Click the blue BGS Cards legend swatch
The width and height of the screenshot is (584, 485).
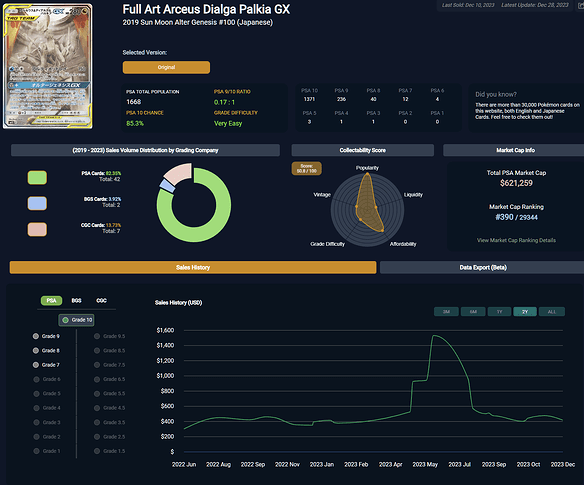pos(37,203)
